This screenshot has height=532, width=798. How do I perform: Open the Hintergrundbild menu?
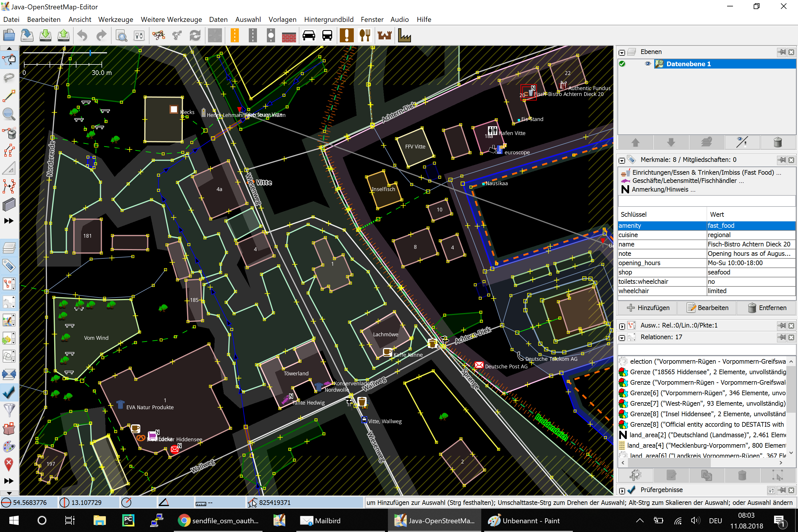[328, 19]
